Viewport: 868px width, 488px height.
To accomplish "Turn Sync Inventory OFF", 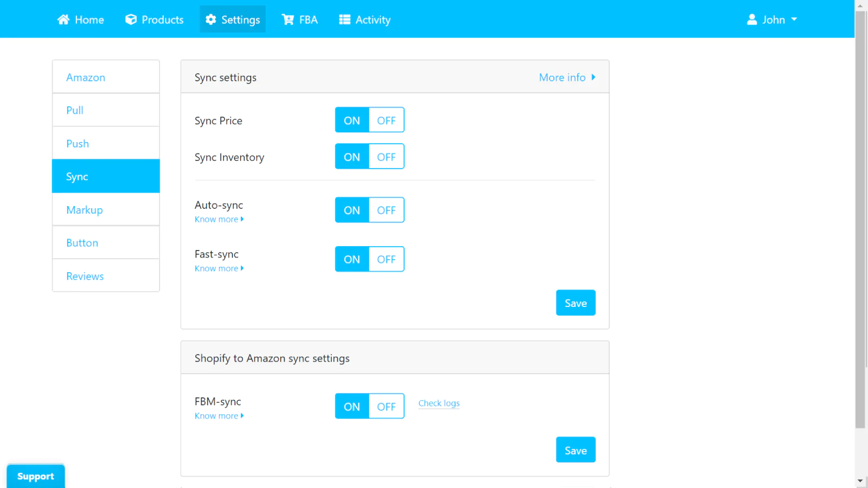I will [387, 156].
